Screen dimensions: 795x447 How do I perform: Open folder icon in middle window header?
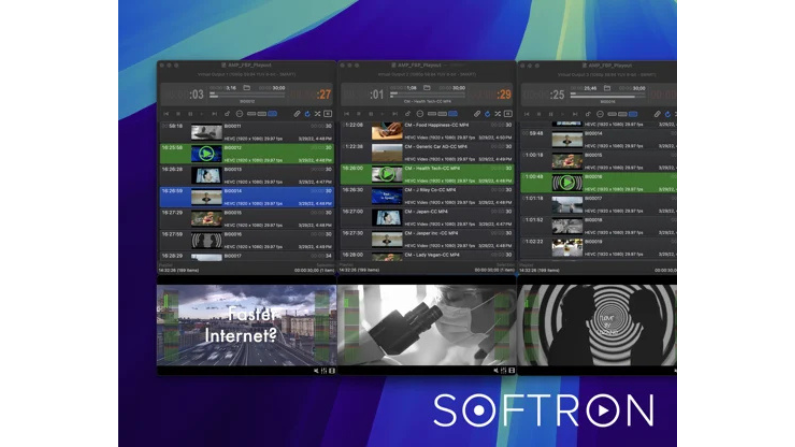427,88
